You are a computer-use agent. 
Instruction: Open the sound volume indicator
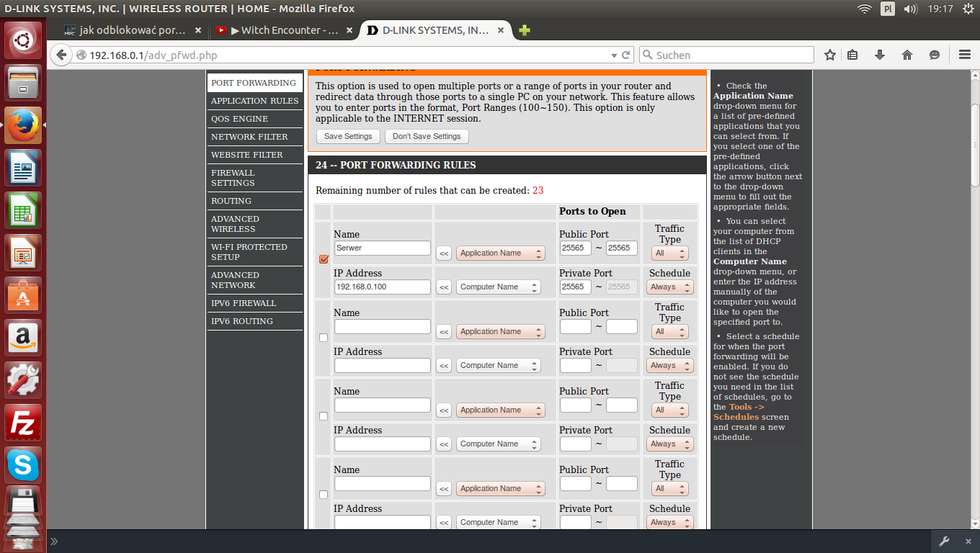click(910, 9)
